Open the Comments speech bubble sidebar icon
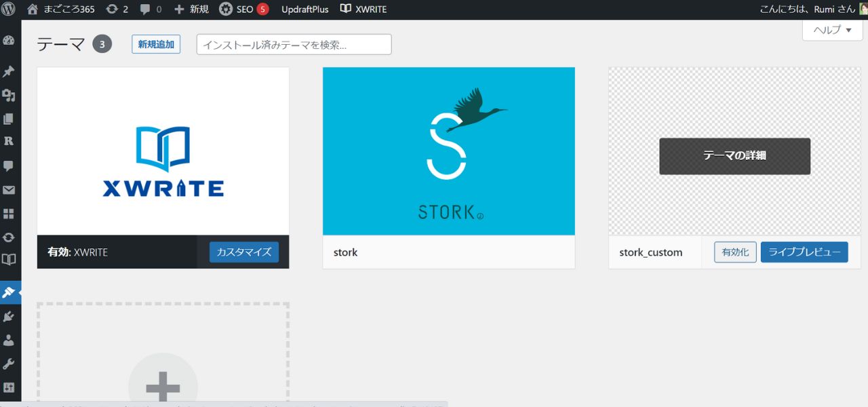Image resolution: width=868 pixels, height=407 pixels. (10, 166)
